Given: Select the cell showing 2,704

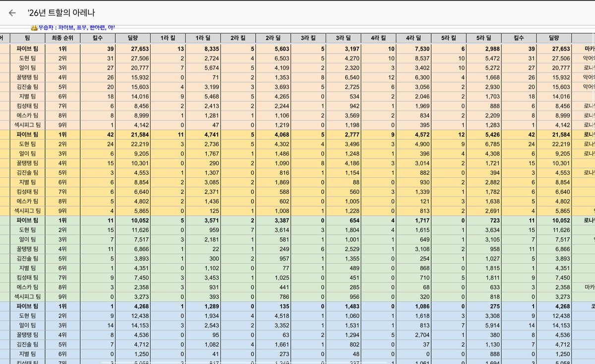Looking at the screenshot, I should pos(414,335).
